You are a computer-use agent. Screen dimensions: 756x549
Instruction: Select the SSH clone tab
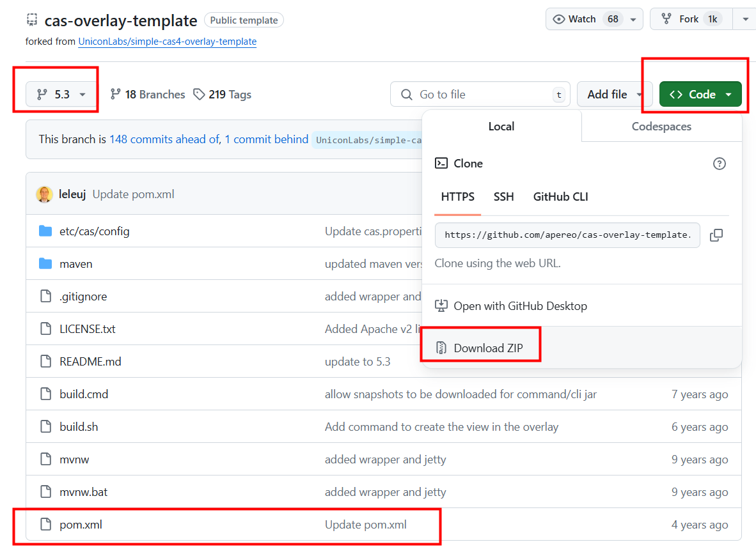coord(503,197)
